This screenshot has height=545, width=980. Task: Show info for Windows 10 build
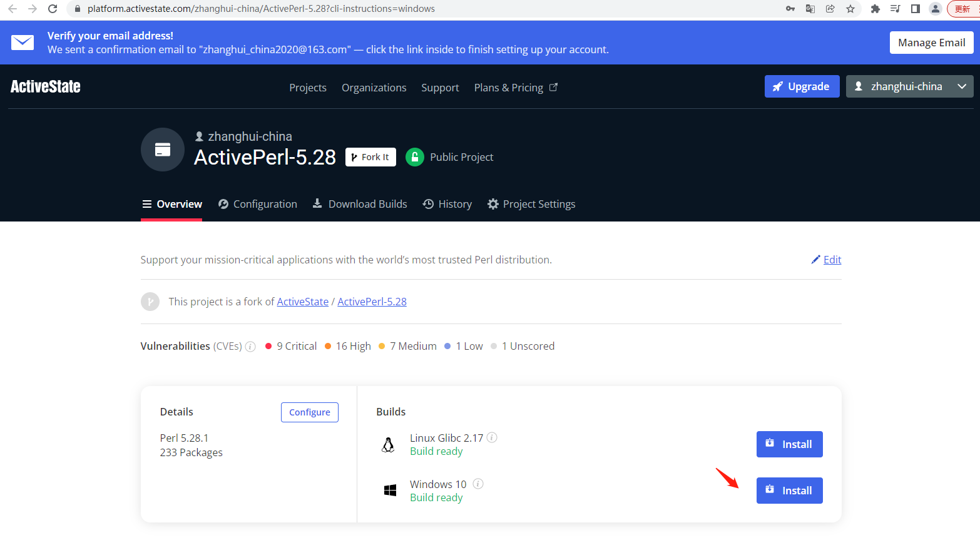478,484
